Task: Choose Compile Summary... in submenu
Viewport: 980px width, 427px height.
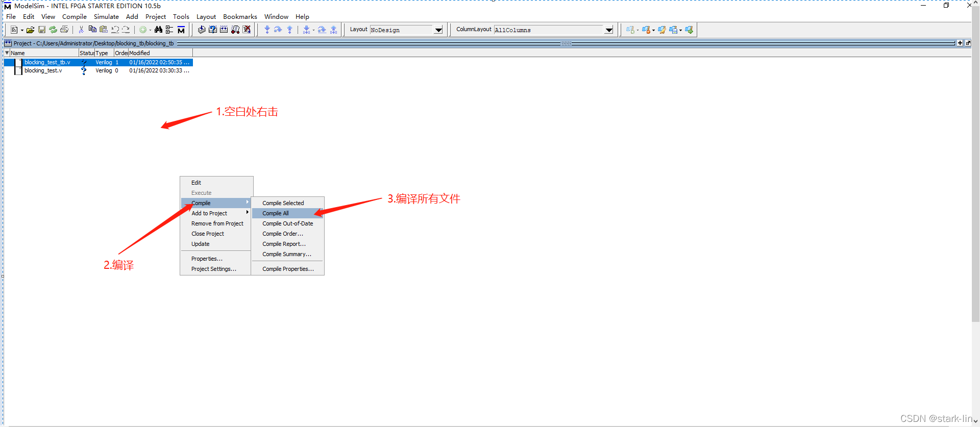Action: pos(288,254)
